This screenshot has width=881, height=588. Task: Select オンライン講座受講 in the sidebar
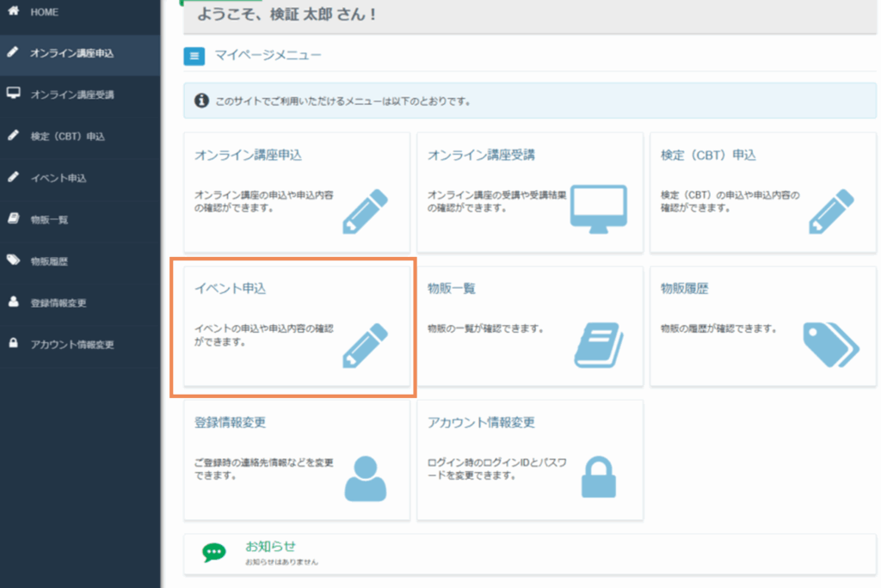click(x=72, y=95)
